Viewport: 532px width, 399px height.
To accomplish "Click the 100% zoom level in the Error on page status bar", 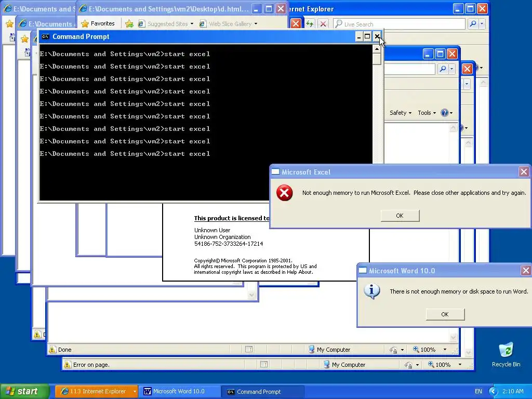I will click(439, 365).
